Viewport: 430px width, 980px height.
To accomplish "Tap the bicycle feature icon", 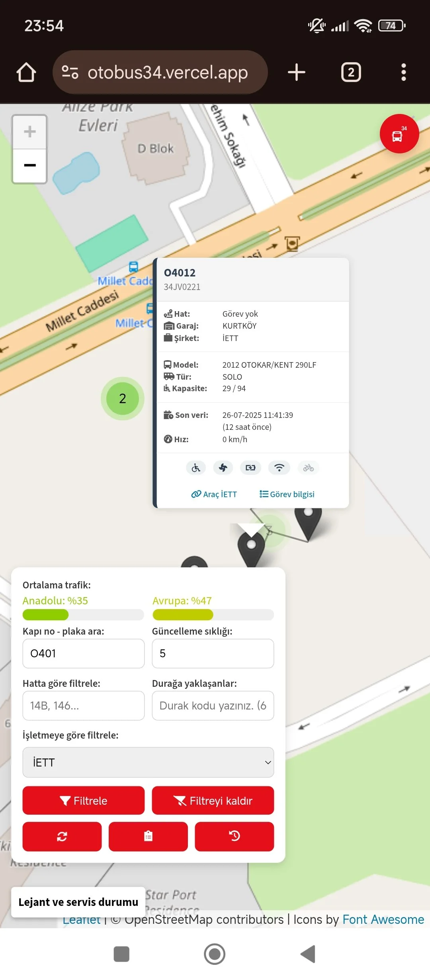I will 308,468.
